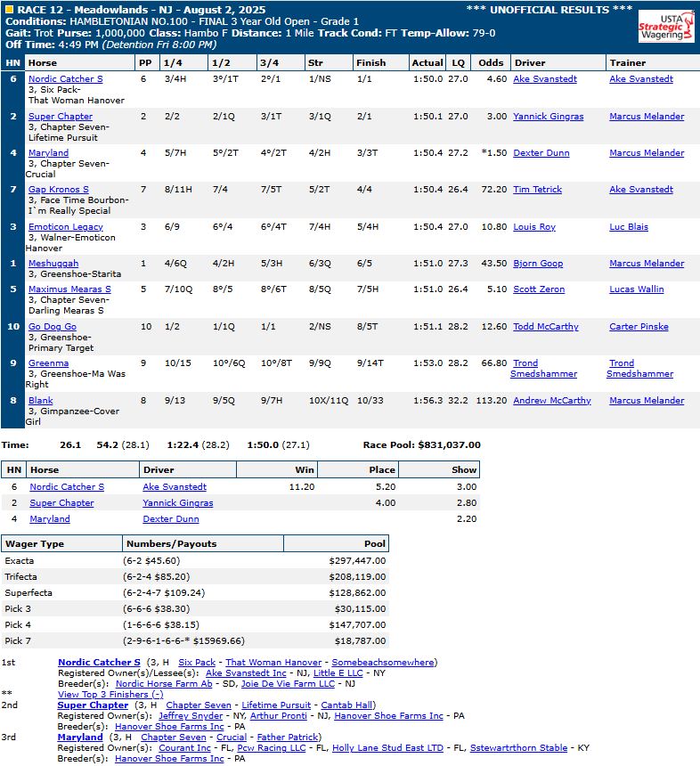Open trainer Carter Pinske's profile
The image size is (700, 766).
pos(639,327)
